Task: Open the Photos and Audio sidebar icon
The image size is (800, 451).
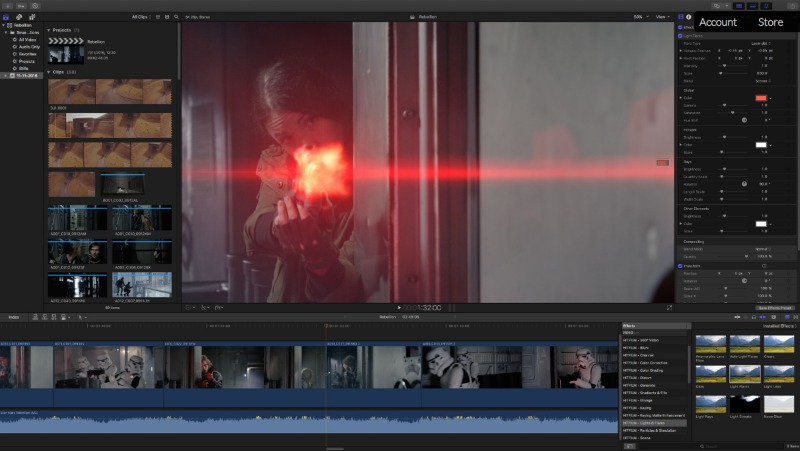Action: tap(19, 17)
